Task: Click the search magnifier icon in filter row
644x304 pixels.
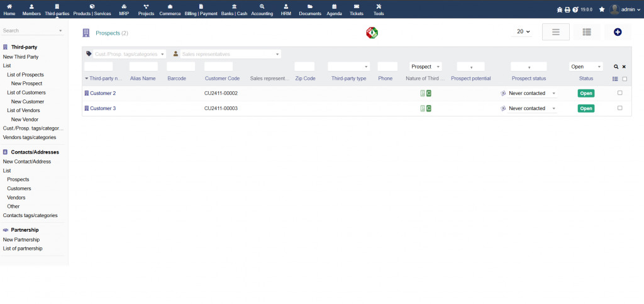Action: [x=616, y=67]
